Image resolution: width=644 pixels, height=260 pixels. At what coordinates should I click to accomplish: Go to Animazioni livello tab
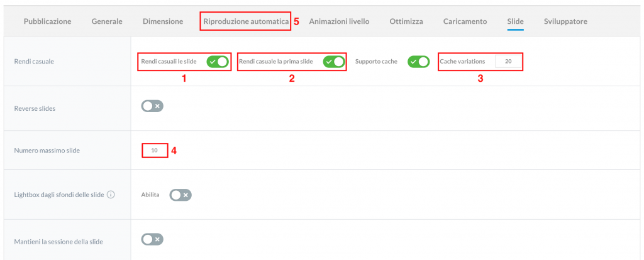point(339,21)
